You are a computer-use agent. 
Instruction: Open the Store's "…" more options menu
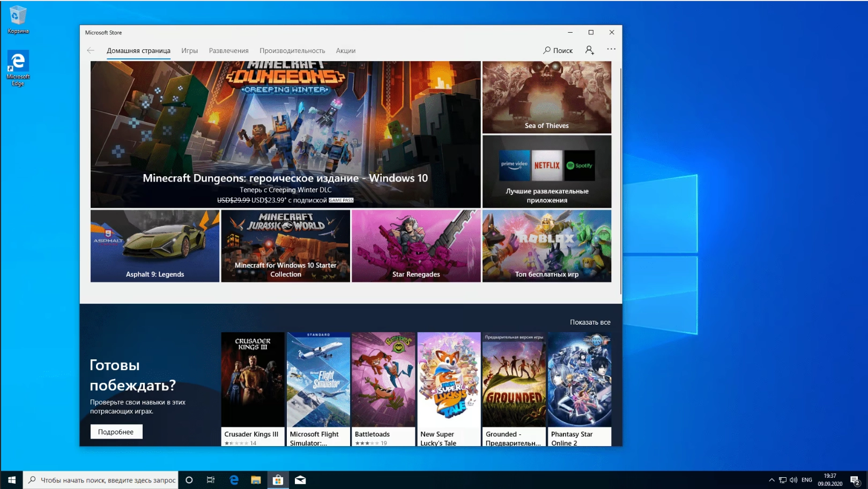click(x=611, y=49)
